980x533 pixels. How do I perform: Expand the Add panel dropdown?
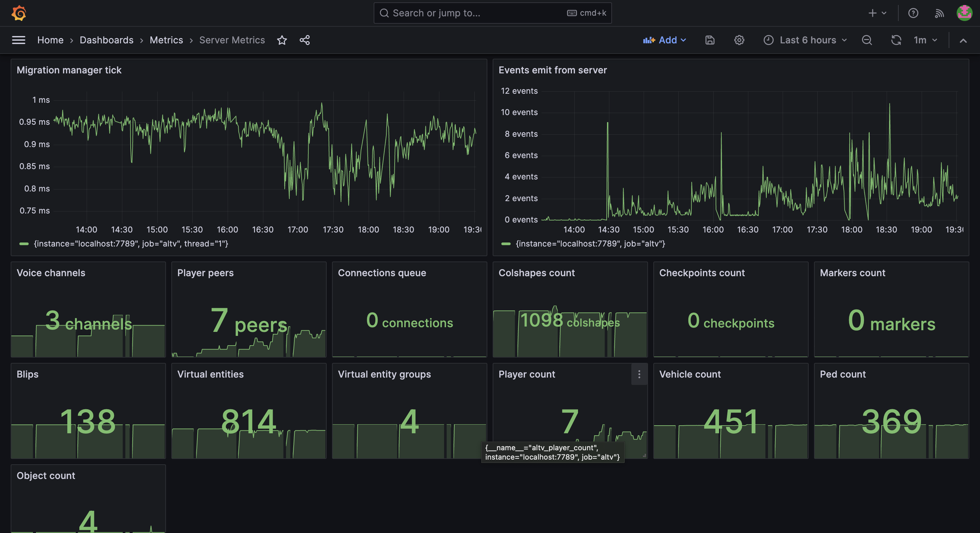[665, 40]
